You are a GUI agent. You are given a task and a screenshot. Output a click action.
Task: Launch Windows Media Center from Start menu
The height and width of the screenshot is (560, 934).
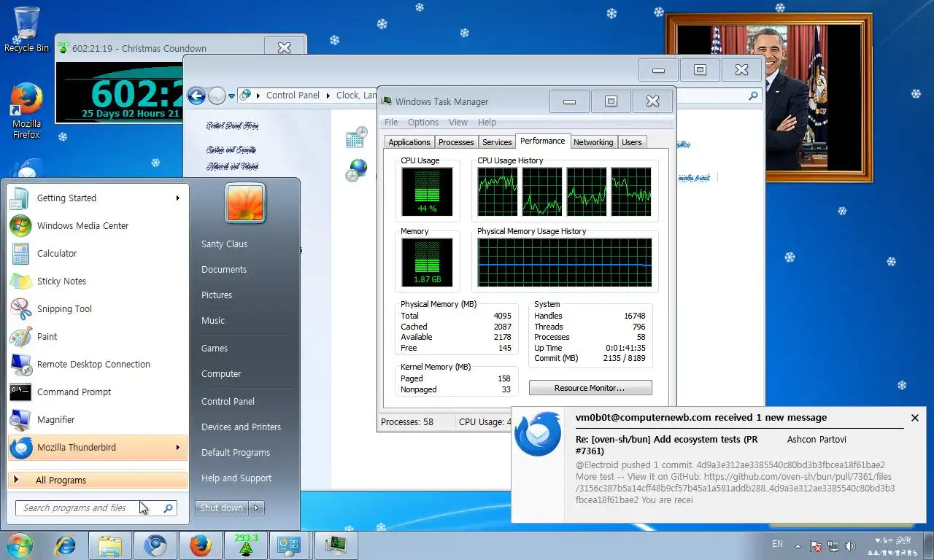tap(96, 226)
